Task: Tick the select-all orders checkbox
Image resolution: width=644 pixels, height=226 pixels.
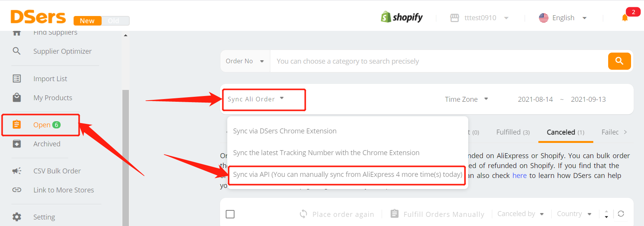Action: [230, 214]
